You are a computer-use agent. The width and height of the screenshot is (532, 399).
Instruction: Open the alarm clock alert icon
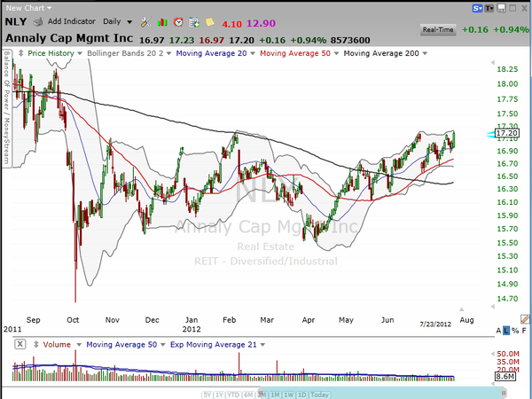178,22
